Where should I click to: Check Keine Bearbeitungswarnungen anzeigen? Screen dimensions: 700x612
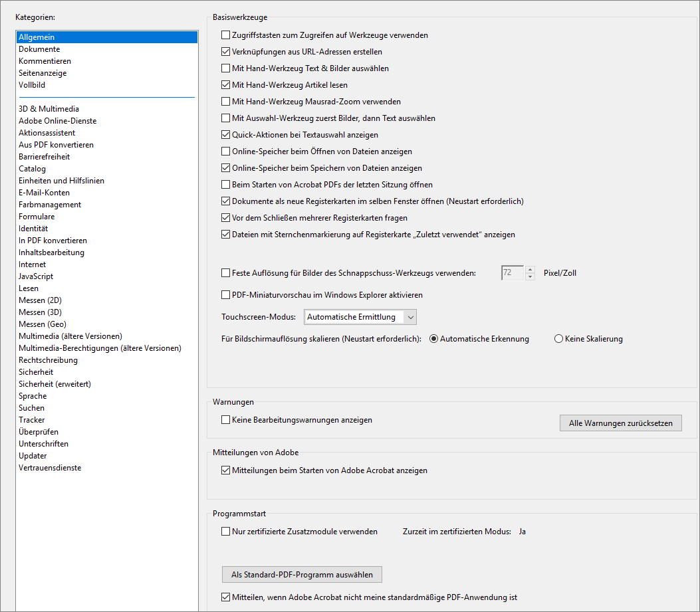point(225,420)
